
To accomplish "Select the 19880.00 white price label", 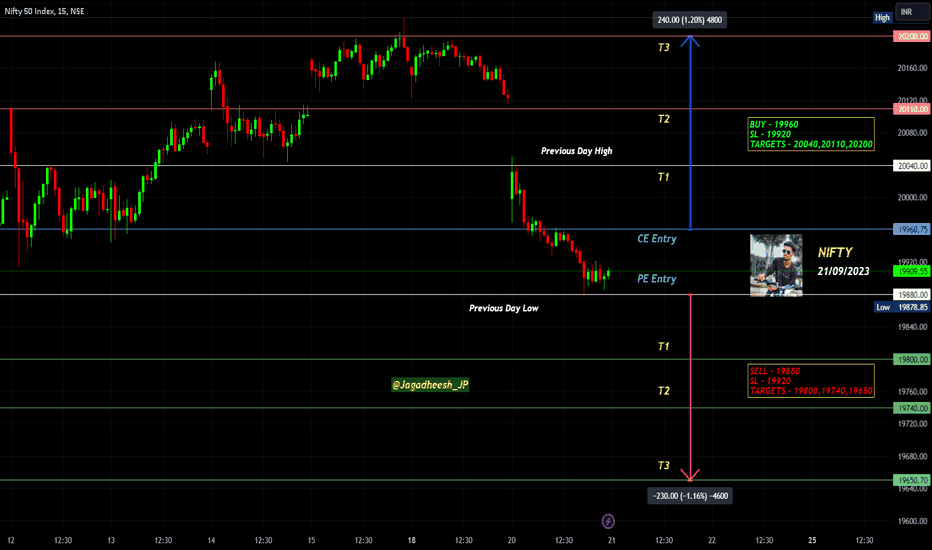I will [x=911, y=295].
